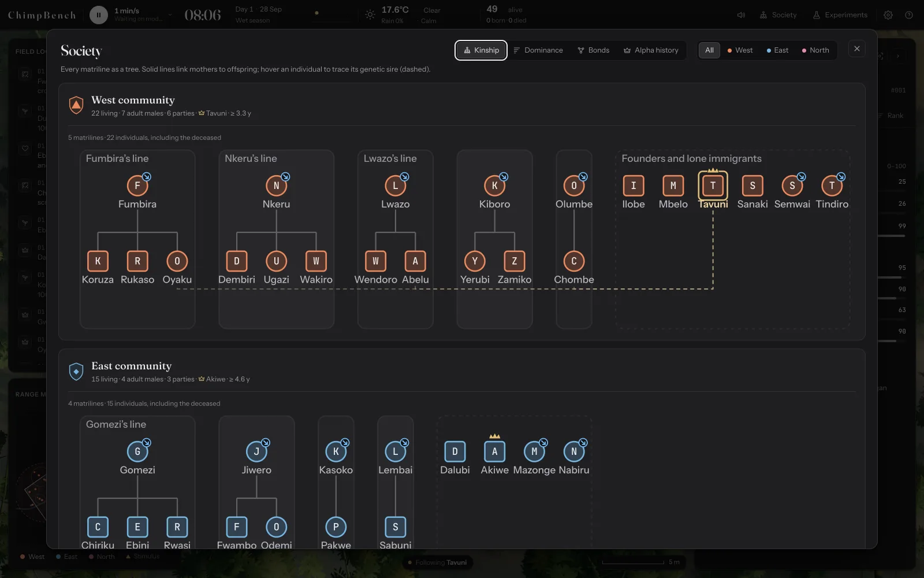
Task: Open settings via the gear icon
Action: pos(888,15)
